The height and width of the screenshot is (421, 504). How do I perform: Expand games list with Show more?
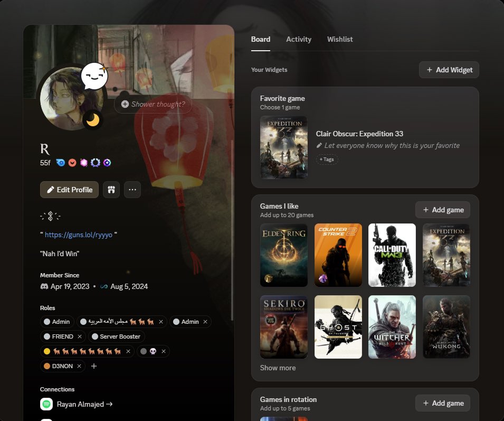(x=278, y=368)
